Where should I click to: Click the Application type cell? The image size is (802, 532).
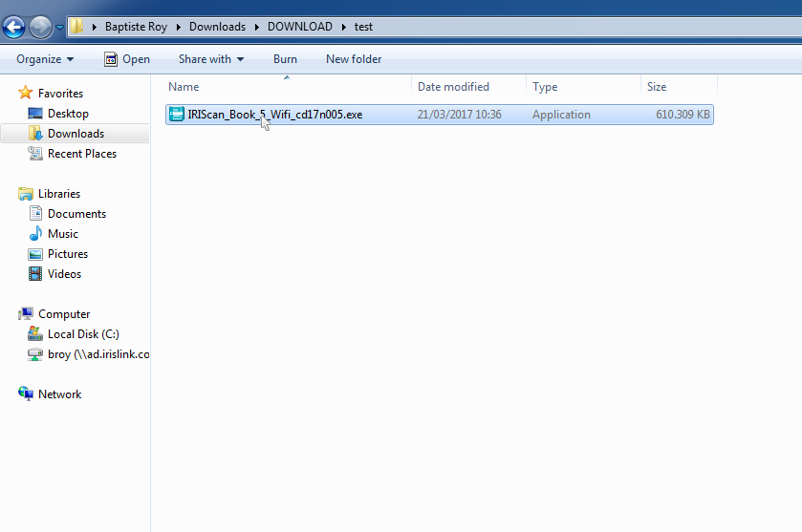click(x=561, y=115)
